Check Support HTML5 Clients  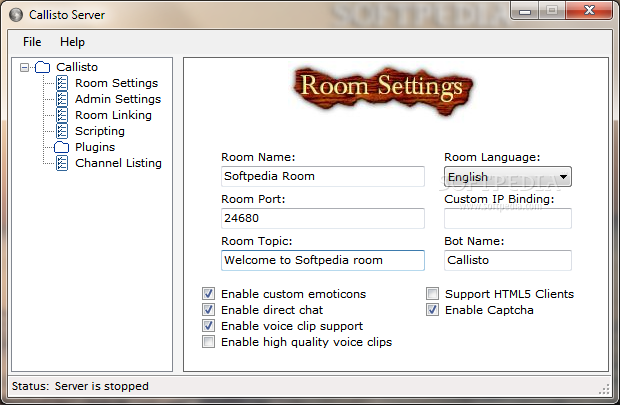[x=433, y=294]
